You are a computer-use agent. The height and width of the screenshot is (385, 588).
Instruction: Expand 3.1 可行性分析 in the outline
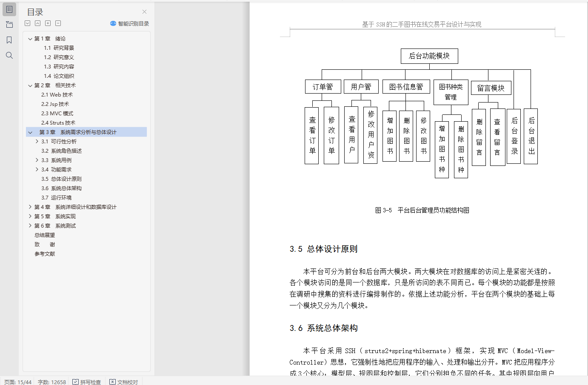tap(37, 142)
